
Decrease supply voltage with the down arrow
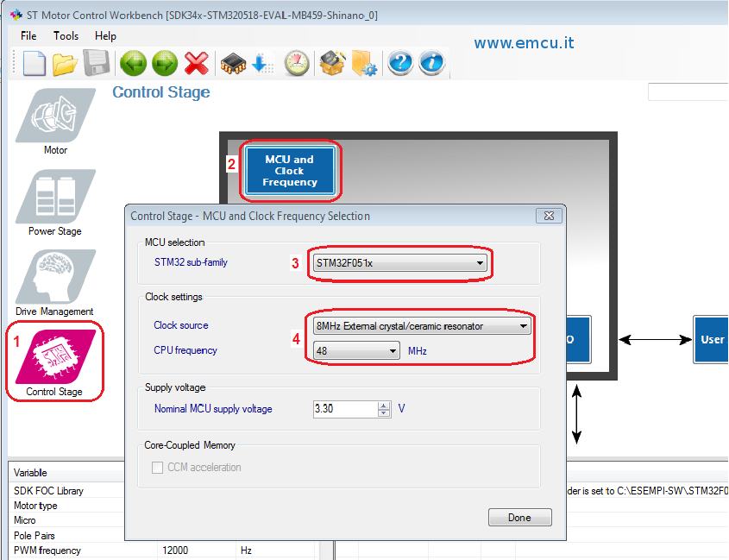(x=384, y=413)
